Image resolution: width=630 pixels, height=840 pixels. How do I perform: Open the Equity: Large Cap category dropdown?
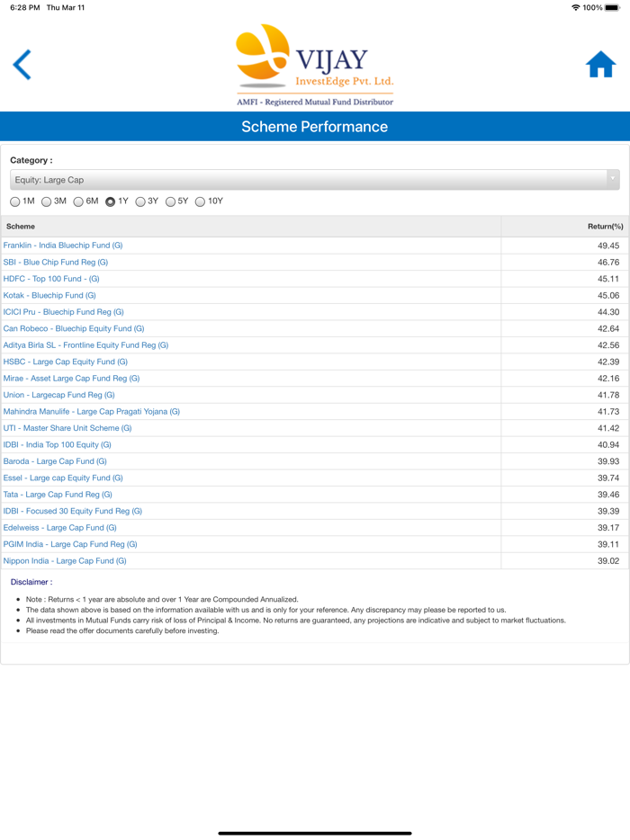pyautogui.click(x=315, y=180)
